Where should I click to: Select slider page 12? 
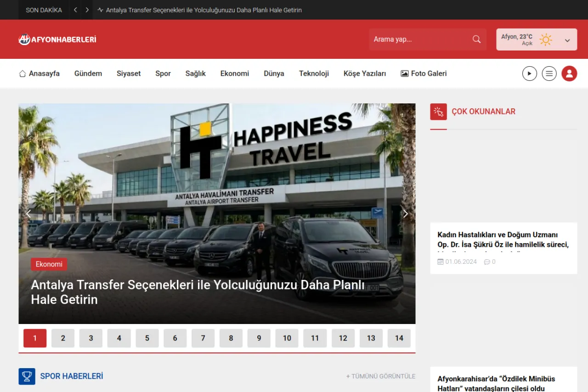pos(343,338)
